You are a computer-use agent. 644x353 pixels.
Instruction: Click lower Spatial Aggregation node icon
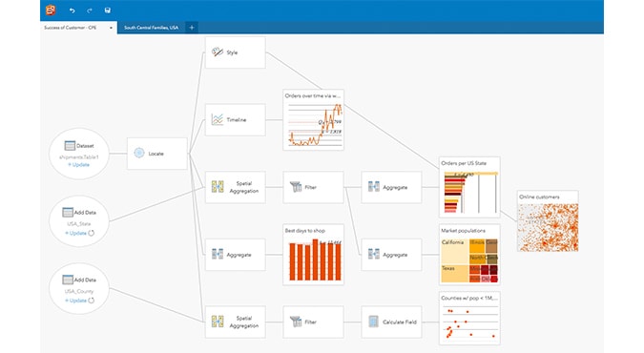(218, 322)
